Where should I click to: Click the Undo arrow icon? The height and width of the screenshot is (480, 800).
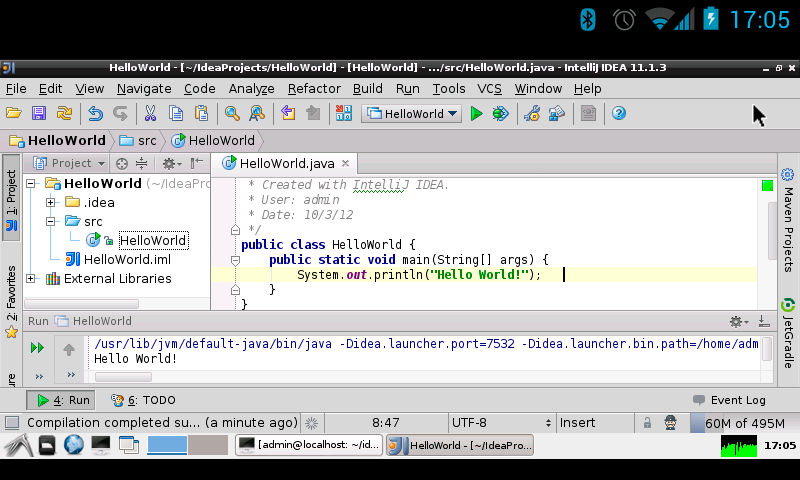click(95, 113)
